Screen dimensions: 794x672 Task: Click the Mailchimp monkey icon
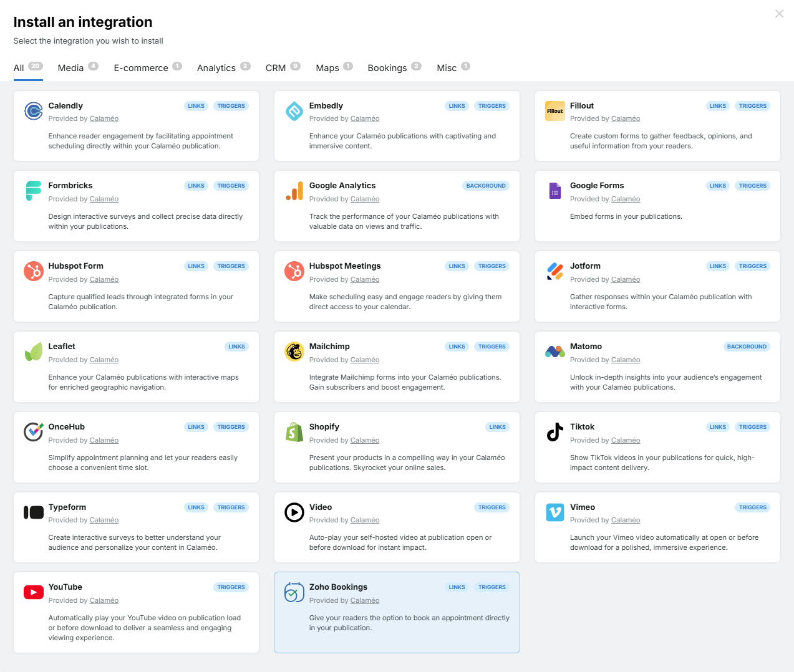pos(294,352)
